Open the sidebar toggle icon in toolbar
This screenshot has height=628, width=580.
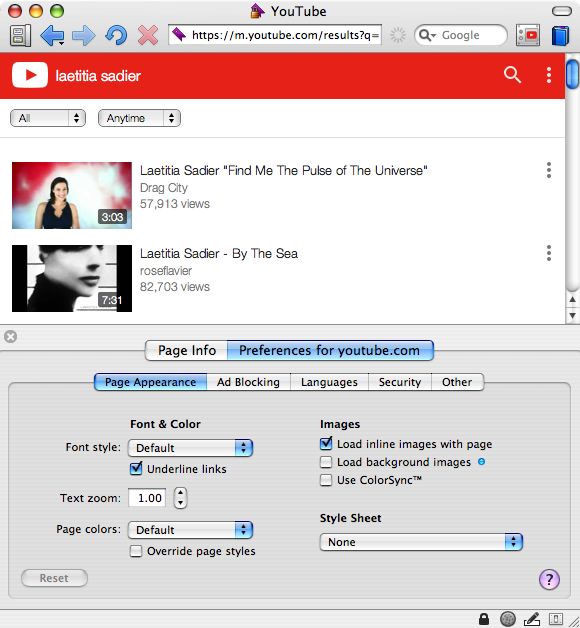(20, 35)
